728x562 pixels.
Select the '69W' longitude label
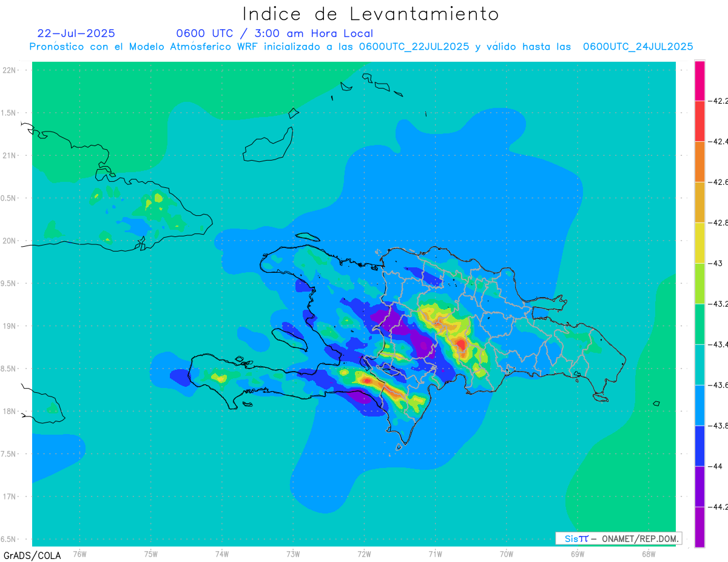coord(578,554)
